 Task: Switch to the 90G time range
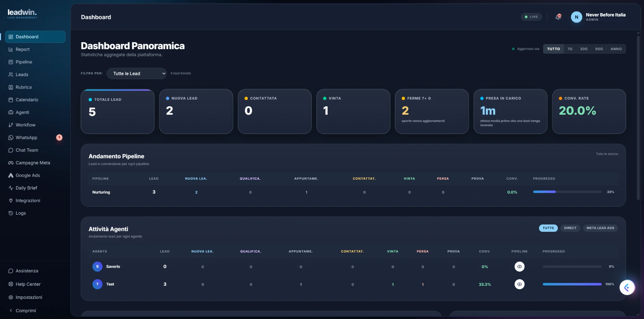click(599, 49)
